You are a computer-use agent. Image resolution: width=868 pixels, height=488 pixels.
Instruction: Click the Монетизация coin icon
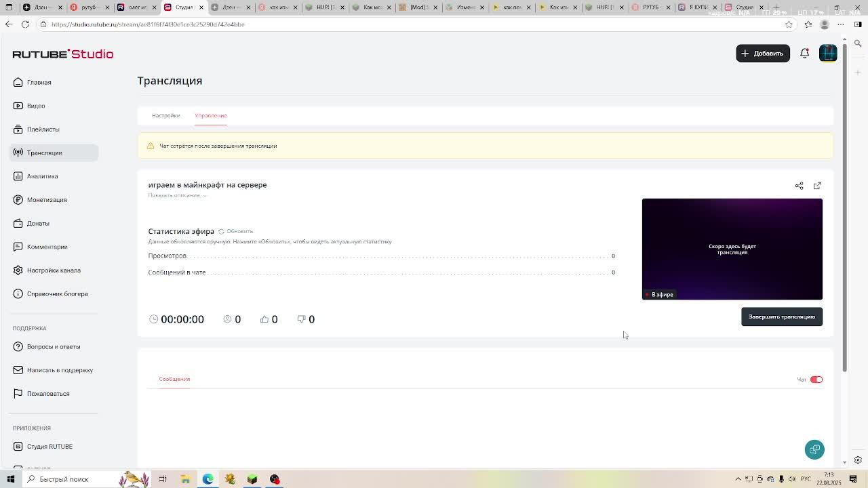pyautogui.click(x=18, y=199)
